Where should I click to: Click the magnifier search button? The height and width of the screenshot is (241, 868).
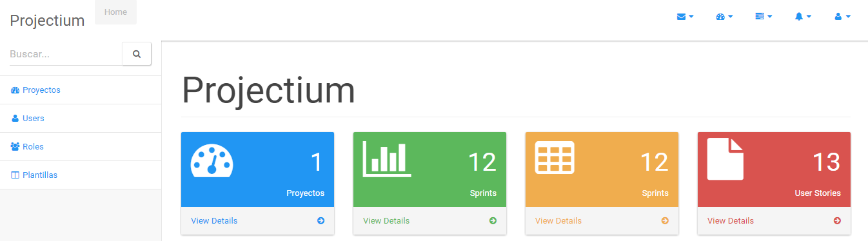[x=137, y=54]
